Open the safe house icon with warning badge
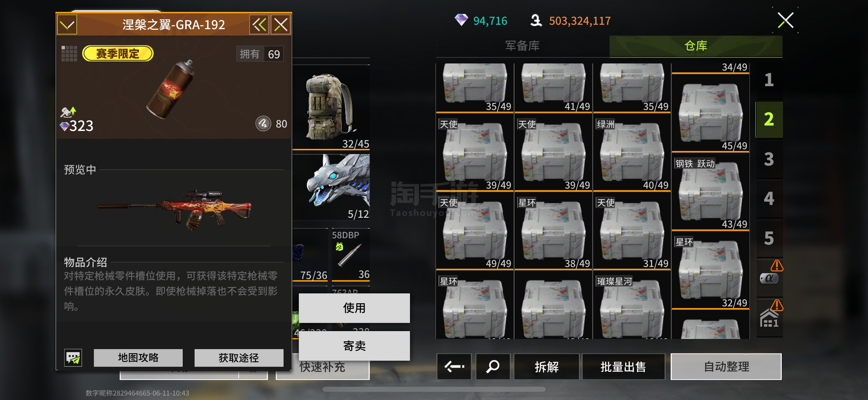Viewport: 868px width, 400px height. click(770, 318)
